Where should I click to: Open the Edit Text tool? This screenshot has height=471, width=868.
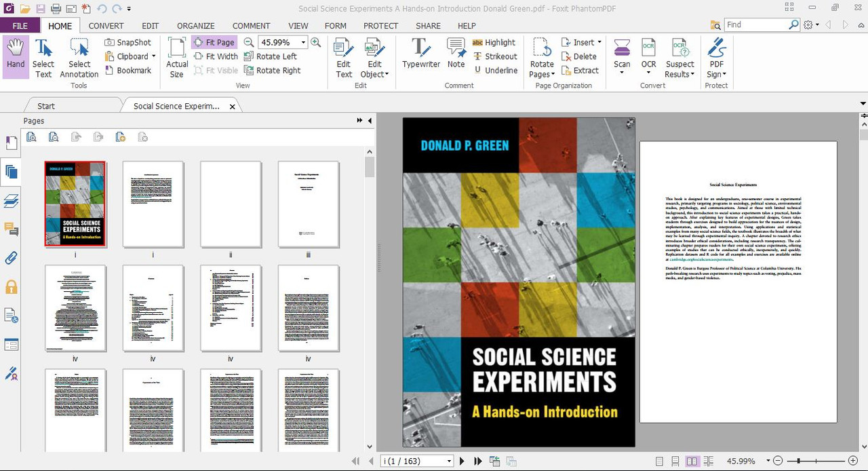point(344,57)
